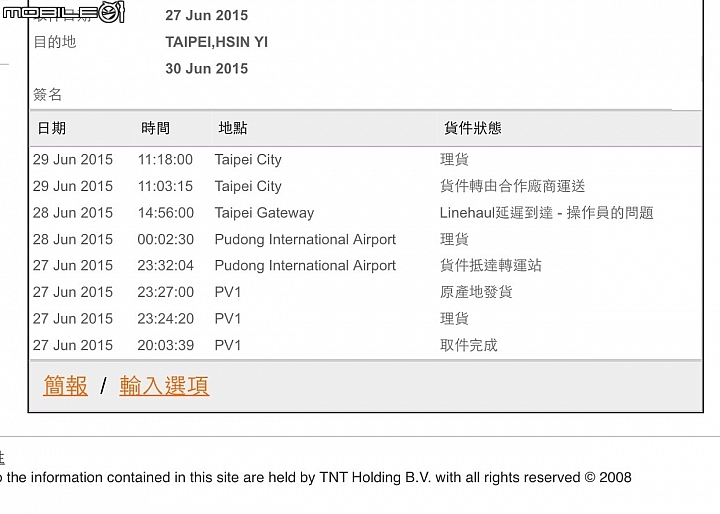Click the 貨件抵達轉運站 status text
The width and height of the screenshot is (720, 514).
point(490,265)
